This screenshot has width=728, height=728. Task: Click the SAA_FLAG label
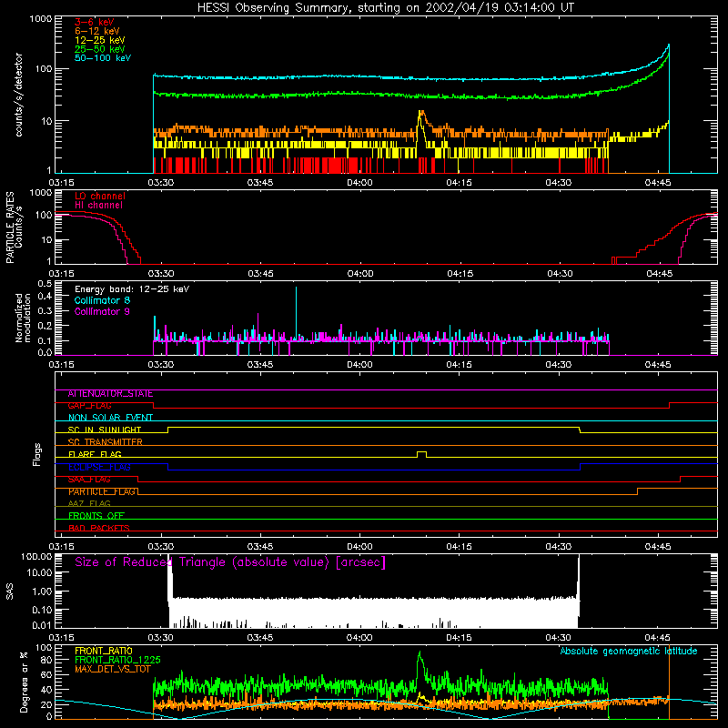pyautogui.click(x=89, y=480)
